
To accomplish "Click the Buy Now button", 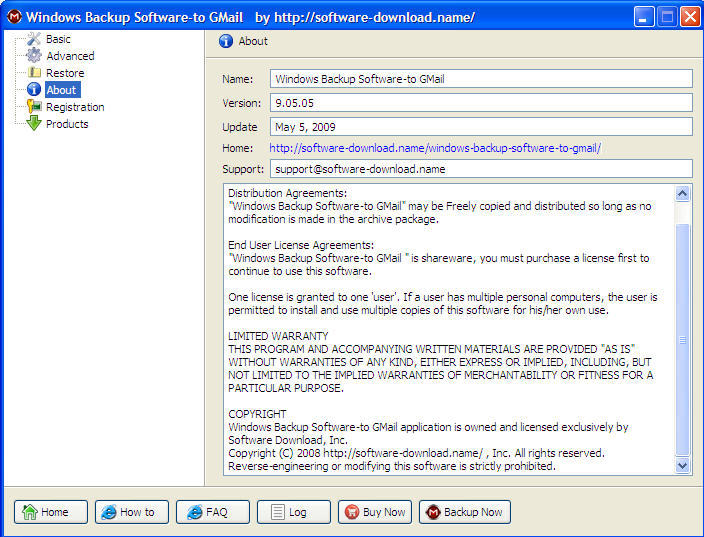I will tap(375, 512).
